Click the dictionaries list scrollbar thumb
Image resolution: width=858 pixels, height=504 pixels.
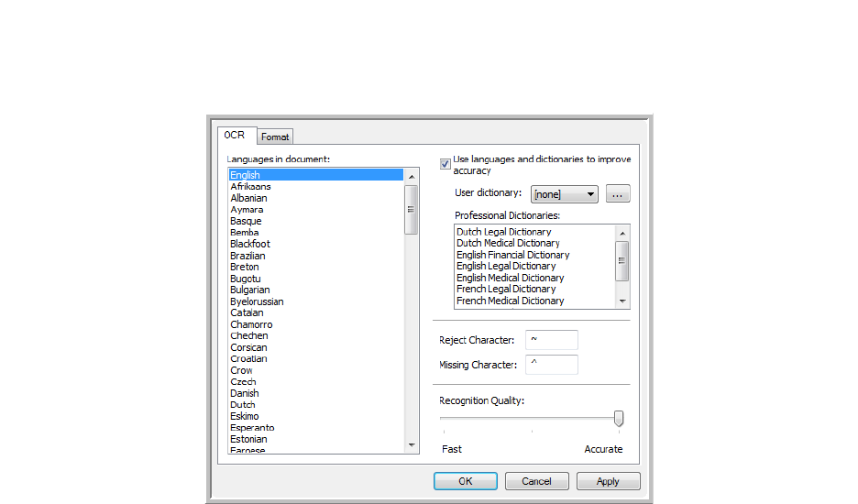click(x=622, y=261)
